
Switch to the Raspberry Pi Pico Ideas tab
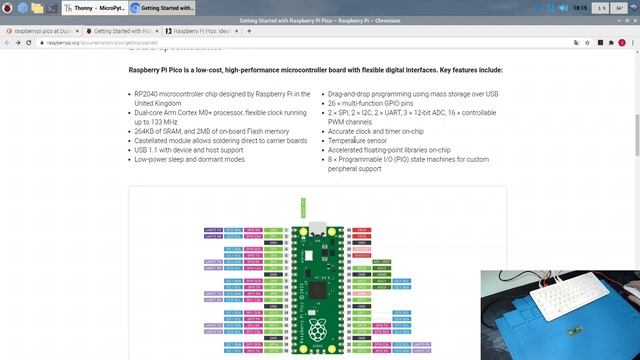coord(202,31)
